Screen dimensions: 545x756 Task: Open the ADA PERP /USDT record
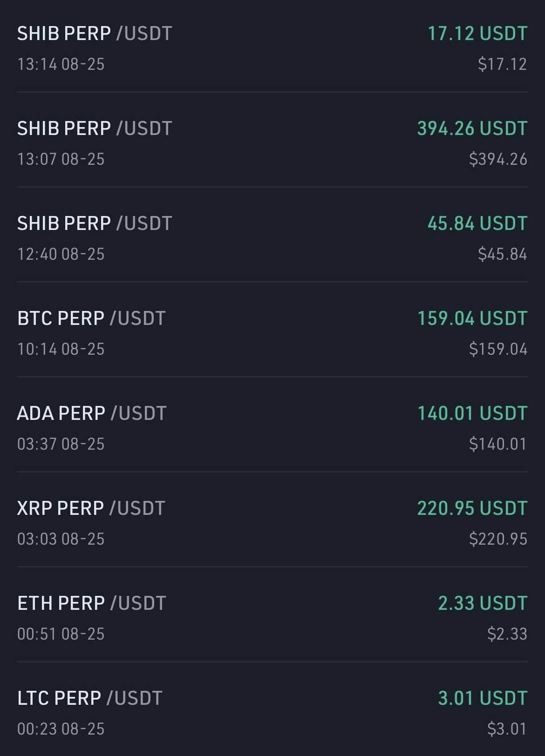[92, 414]
